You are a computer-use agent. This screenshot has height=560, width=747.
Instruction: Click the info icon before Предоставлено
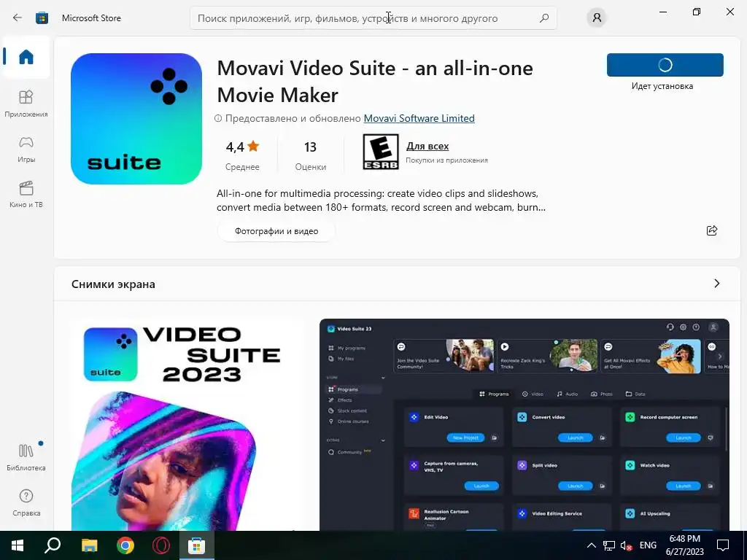coord(218,119)
